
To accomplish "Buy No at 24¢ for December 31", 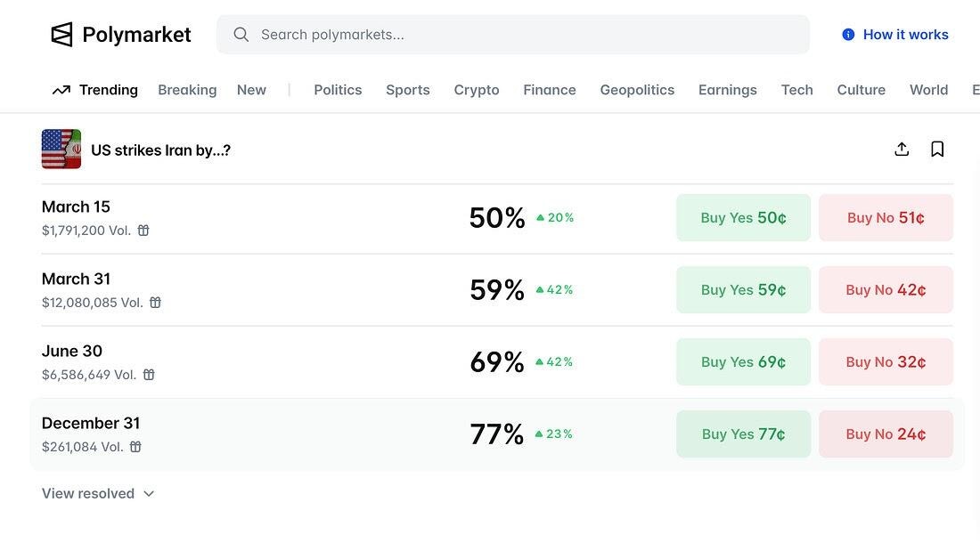I will click(886, 434).
